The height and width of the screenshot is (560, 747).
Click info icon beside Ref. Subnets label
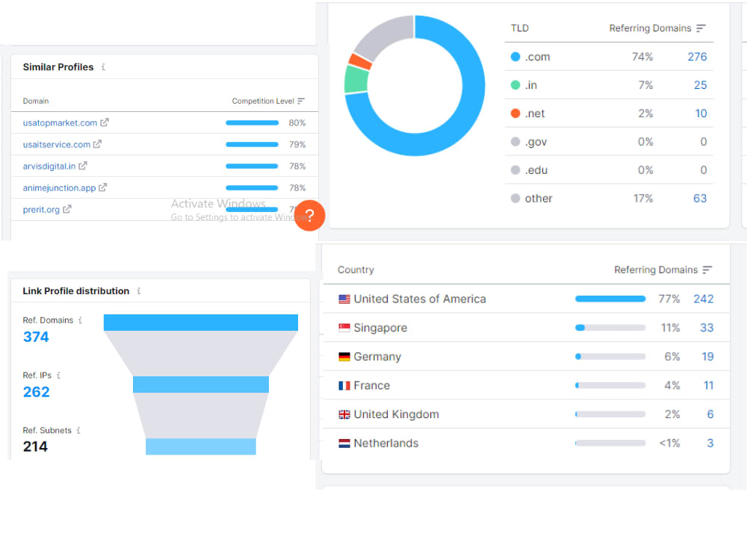click(x=78, y=431)
